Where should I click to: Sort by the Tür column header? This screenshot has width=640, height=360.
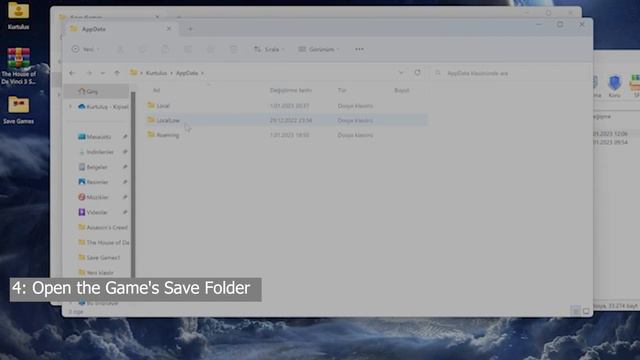[x=342, y=90]
